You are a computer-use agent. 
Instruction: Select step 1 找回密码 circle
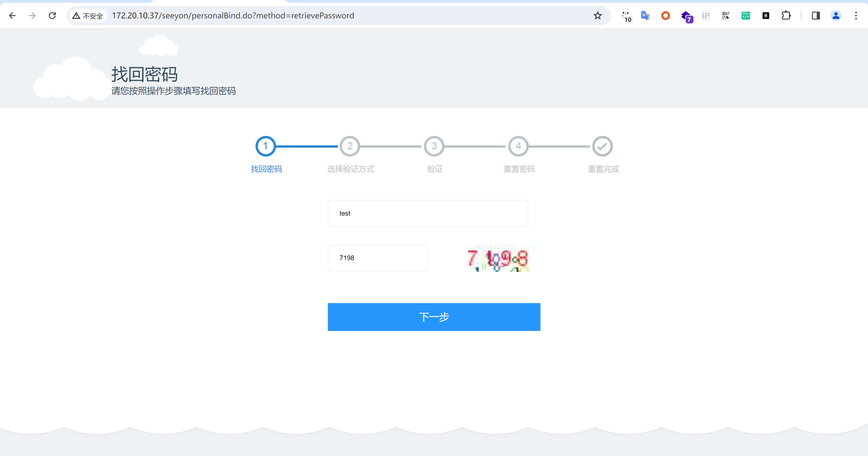[265, 146]
